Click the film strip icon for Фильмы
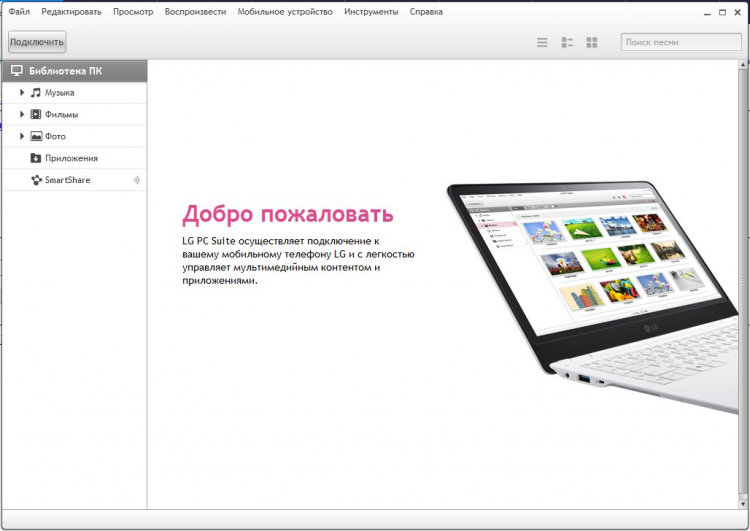 36,114
